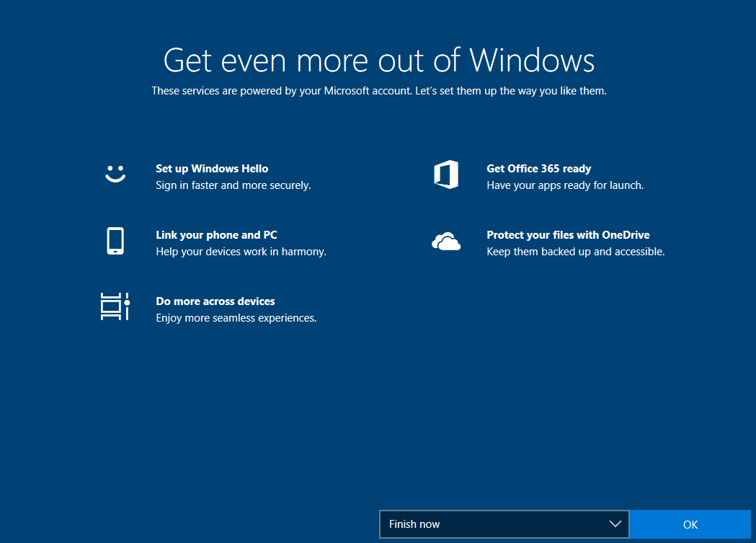Click 'Keep them backed up and accessible.' text
Screen dimensions: 756x543
coord(576,252)
